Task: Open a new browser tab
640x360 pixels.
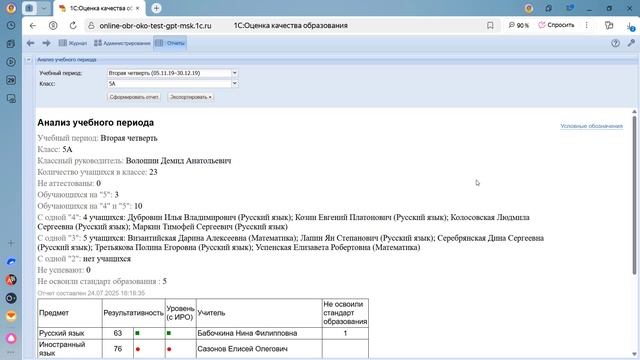Action: [156, 8]
